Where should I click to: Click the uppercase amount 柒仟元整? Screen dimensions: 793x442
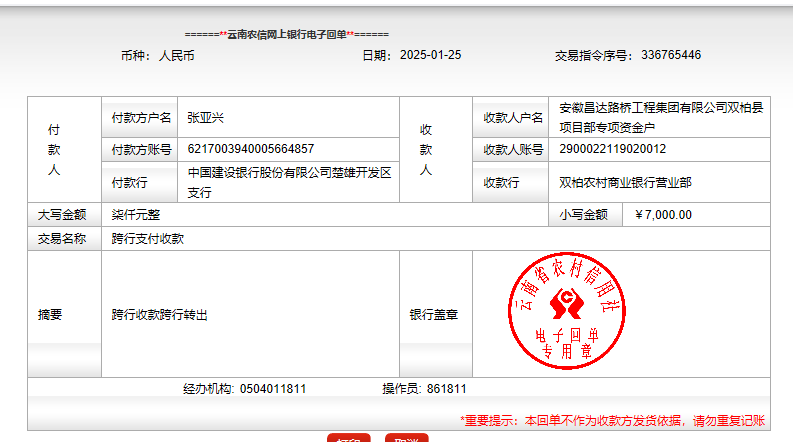point(136,214)
